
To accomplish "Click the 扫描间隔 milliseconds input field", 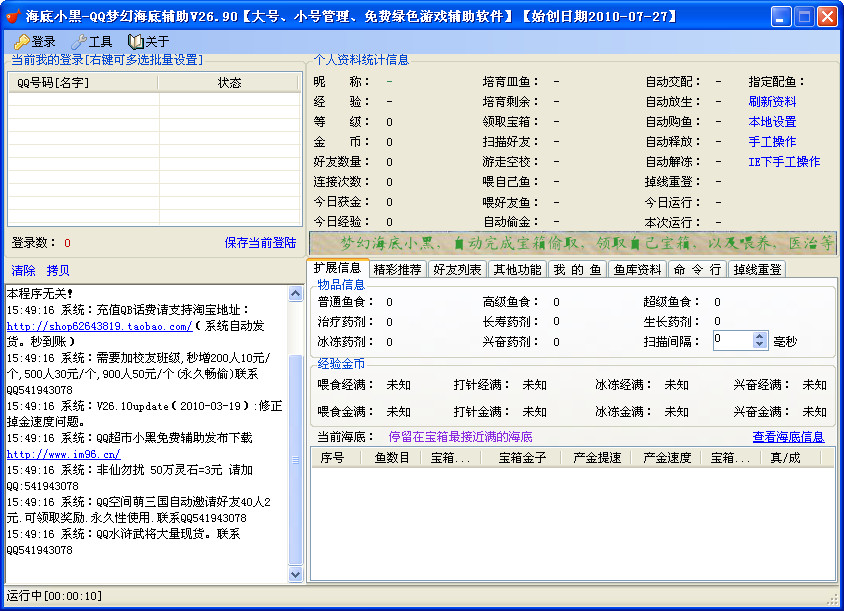I will (733, 340).
